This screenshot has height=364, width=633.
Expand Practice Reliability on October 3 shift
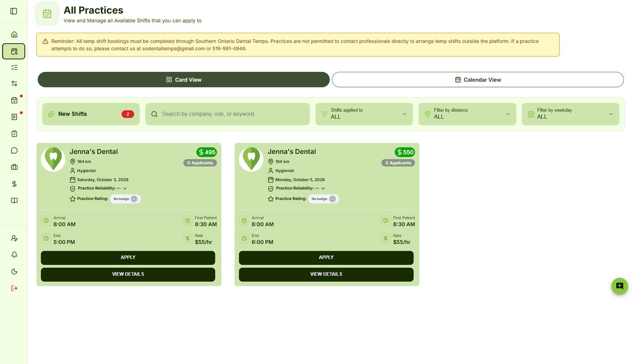(x=125, y=188)
